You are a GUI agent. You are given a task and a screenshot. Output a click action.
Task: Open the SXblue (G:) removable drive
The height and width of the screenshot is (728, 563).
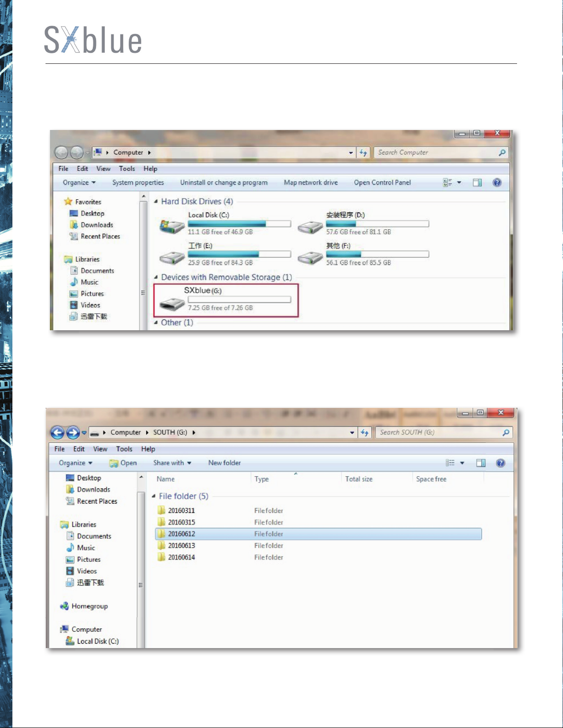pos(226,300)
